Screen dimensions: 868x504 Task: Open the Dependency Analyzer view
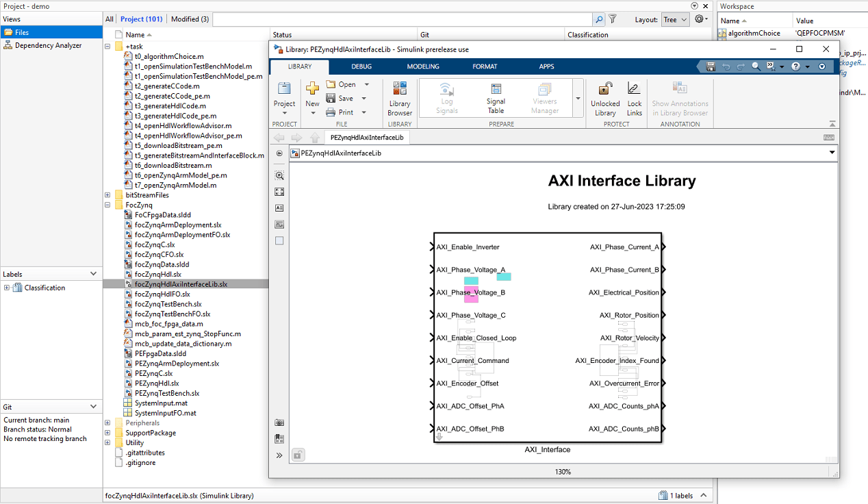click(48, 45)
